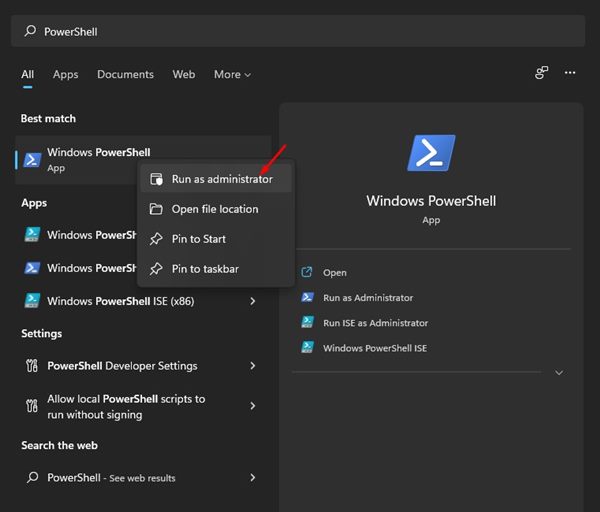Click Windows PowerShell ISE in preview pane
This screenshot has width=600, height=512.
coord(375,348)
